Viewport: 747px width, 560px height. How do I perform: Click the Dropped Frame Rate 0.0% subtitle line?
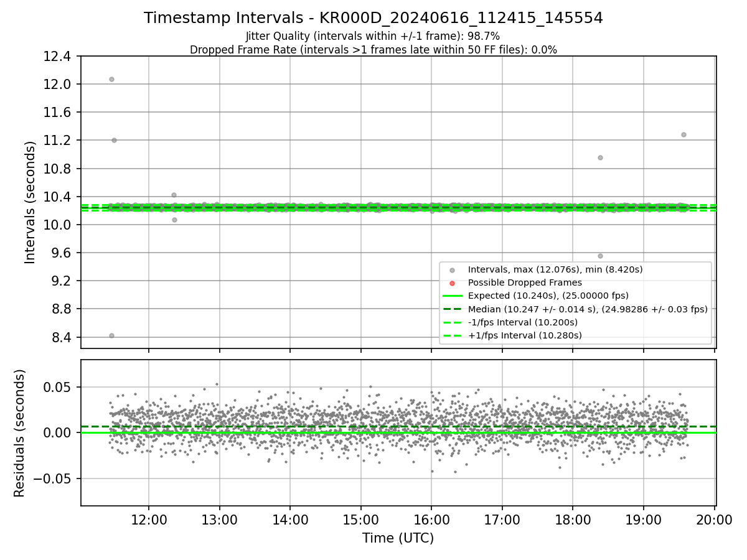[x=374, y=50]
